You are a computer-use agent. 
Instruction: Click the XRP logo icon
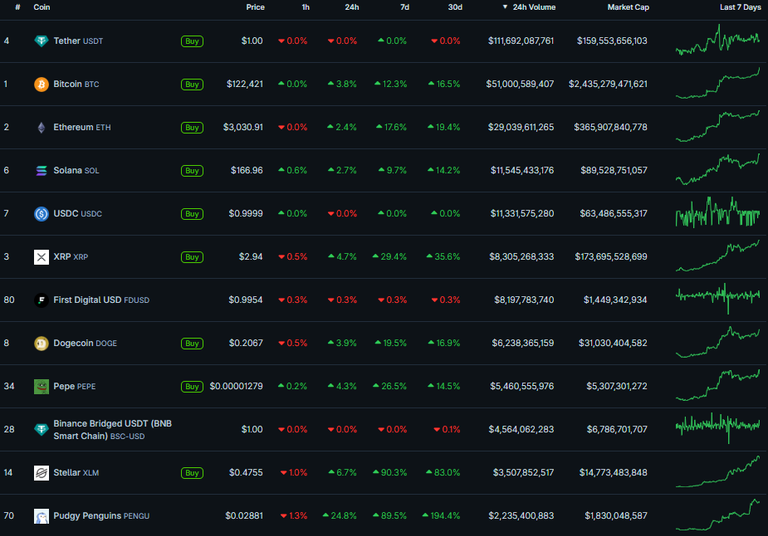pos(41,257)
